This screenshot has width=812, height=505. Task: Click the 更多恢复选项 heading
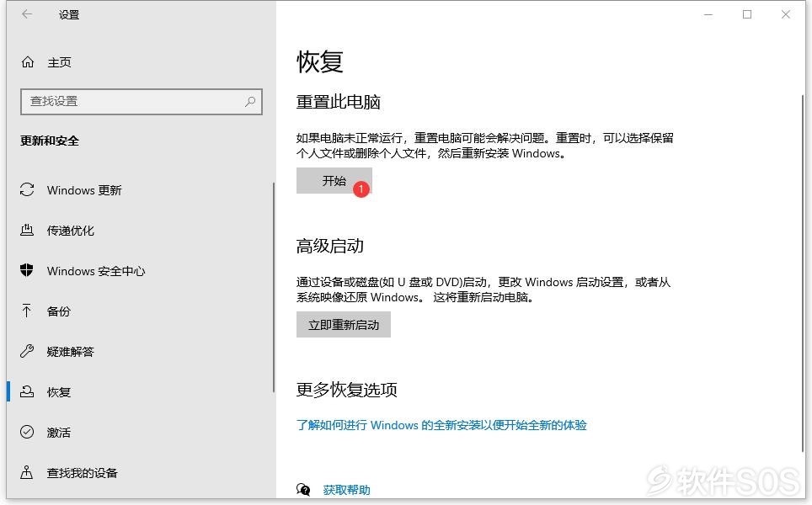[x=346, y=390]
